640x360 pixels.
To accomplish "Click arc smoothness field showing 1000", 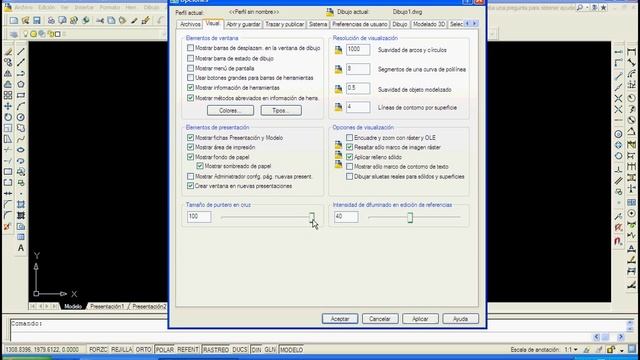I will (358, 50).
